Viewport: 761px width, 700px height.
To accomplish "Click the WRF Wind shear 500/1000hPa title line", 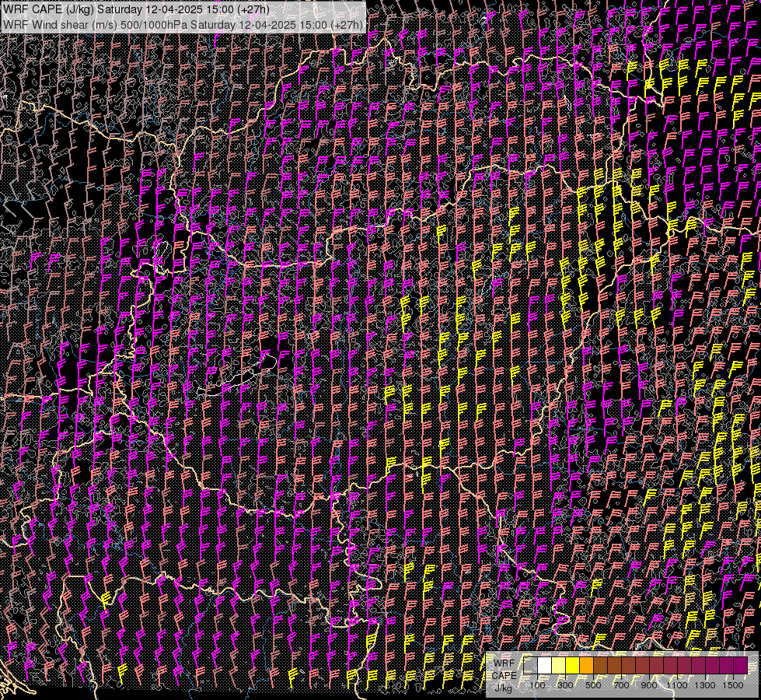I will coord(183,25).
